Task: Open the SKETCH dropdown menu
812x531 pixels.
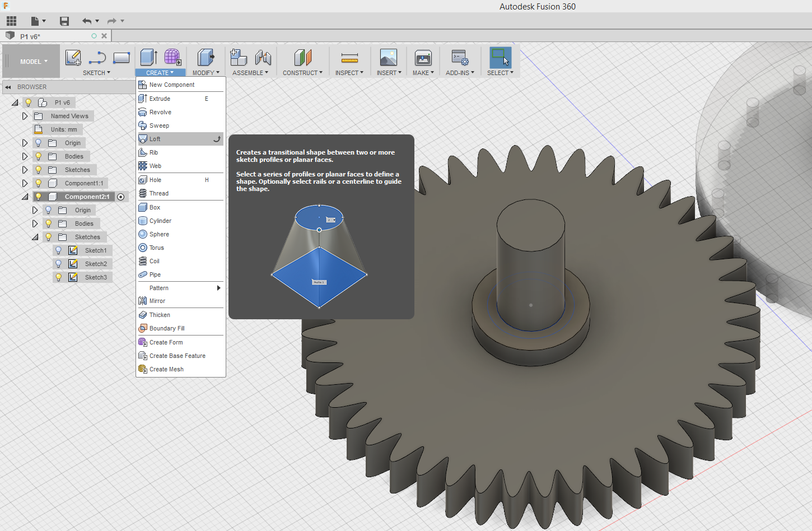Action: point(96,73)
